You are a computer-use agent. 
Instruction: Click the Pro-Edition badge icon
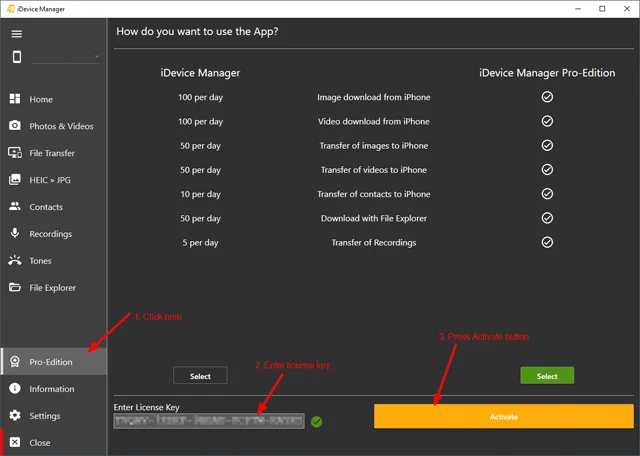(15, 362)
